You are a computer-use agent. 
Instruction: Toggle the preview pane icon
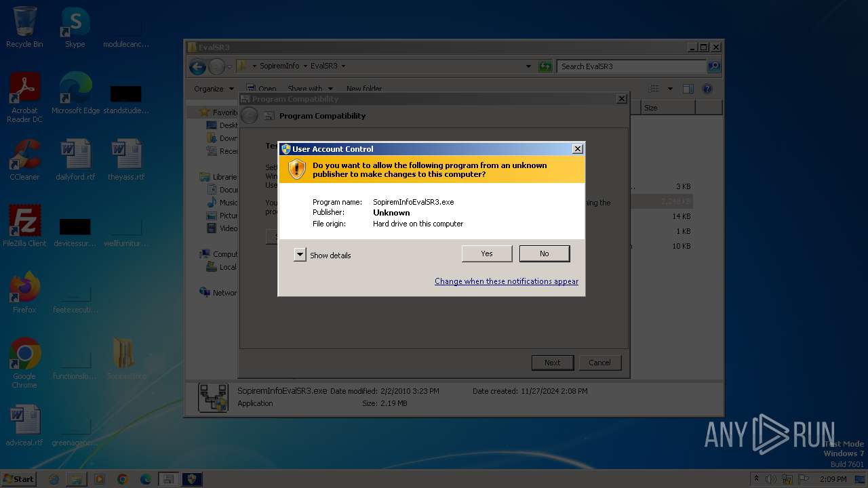coord(688,89)
